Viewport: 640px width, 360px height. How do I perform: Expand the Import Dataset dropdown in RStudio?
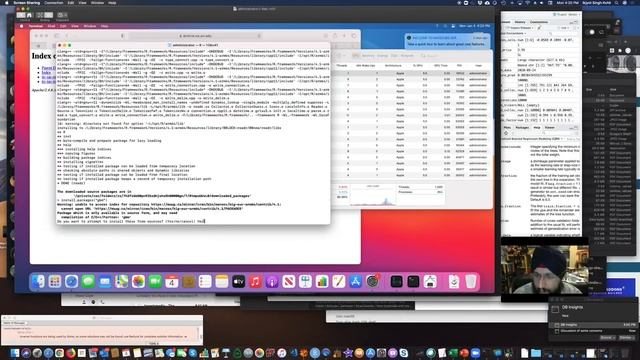click(x=520, y=28)
